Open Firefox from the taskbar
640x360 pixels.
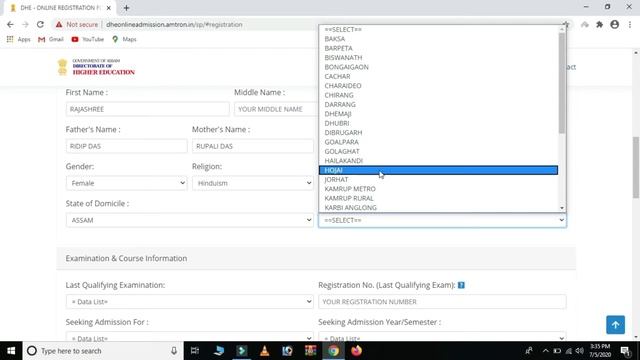coord(356,351)
